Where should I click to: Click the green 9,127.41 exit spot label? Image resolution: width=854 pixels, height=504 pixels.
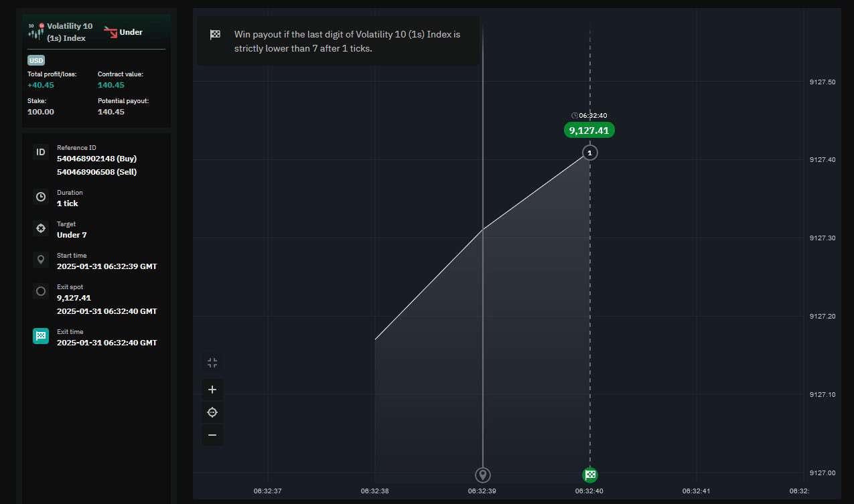pyautogui.click(x=589, y=131)
